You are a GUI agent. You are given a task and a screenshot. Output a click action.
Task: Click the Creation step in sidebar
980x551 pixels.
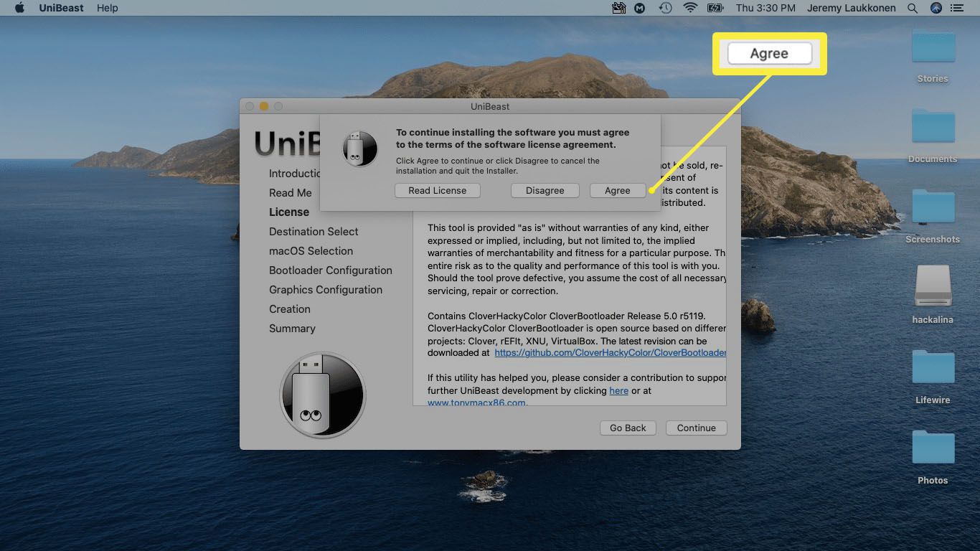point(290,309)
